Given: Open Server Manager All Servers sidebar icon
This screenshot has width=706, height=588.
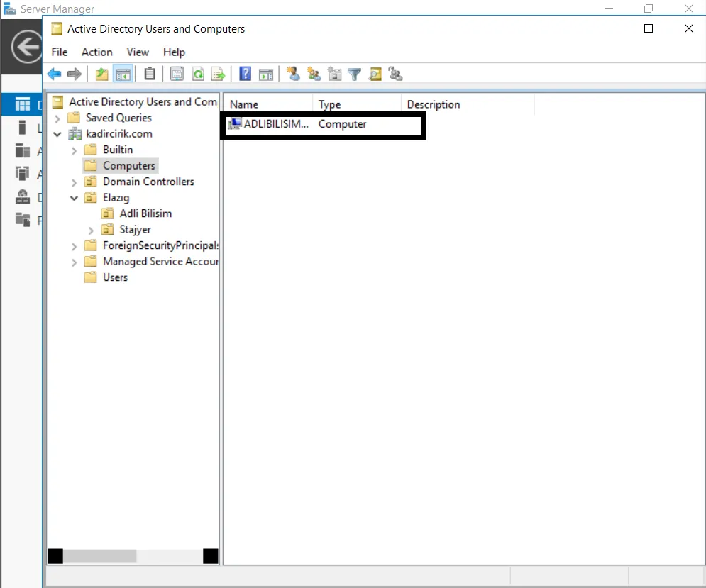Looking at the screenshot, I should coord(23,151).
